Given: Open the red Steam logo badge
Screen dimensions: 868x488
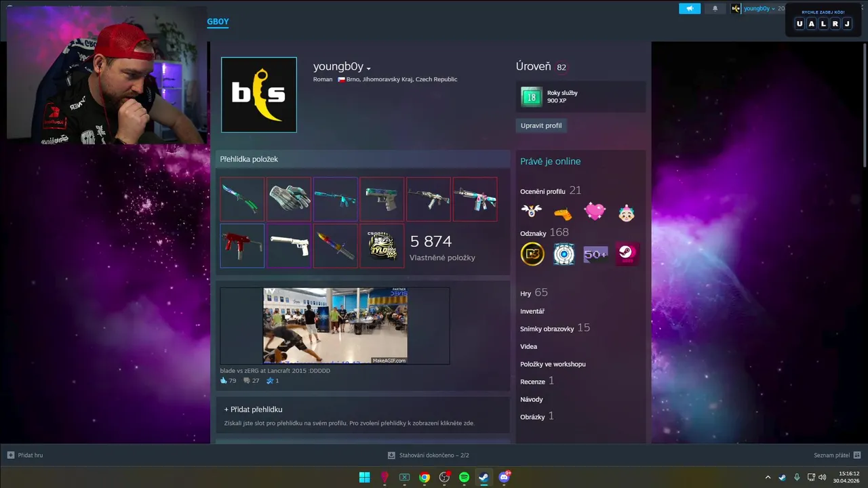Looking at the screenshot, I should tap(627, 254).
